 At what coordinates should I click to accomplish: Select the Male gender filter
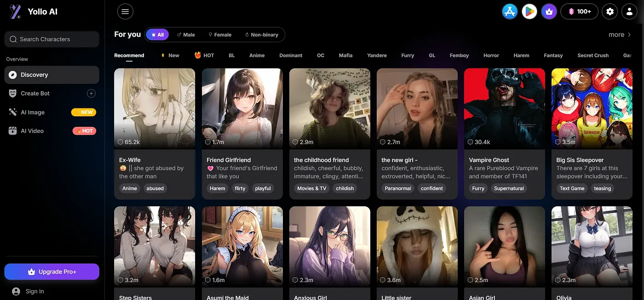(186, 34)
